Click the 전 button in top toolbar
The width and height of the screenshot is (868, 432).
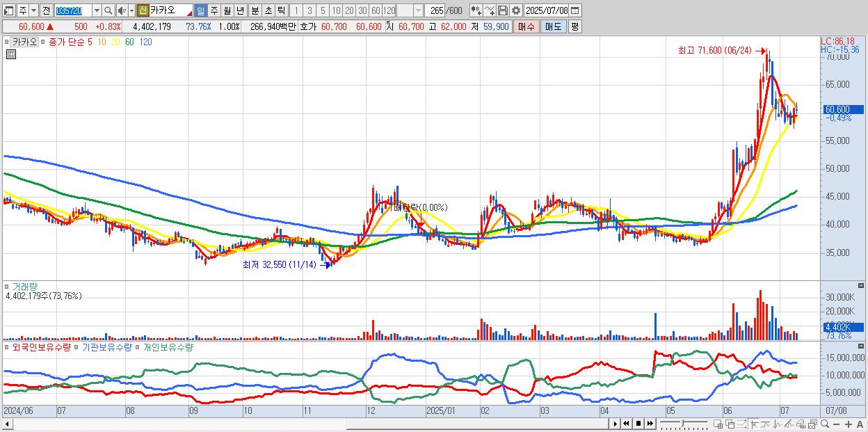click(46, 10)
